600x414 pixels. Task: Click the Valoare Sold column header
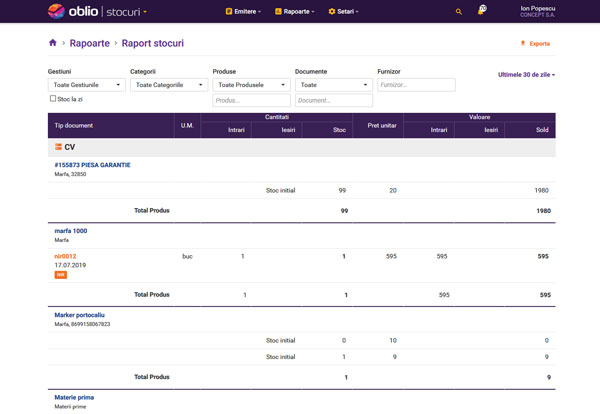click(x=530, y=130)
